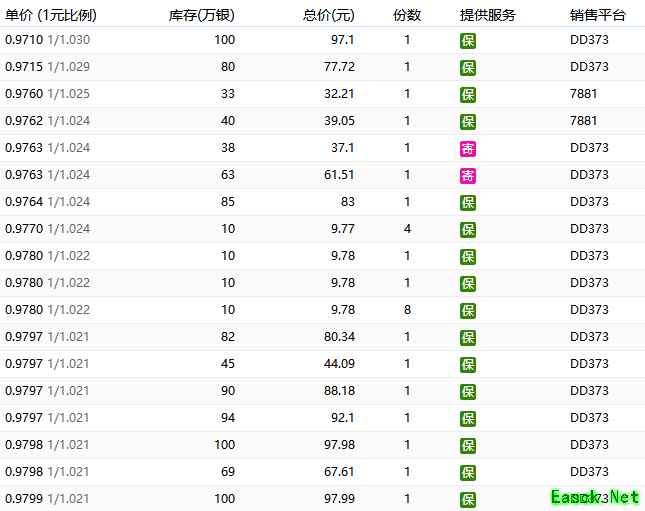The width and height of the screenshot is (645, 511).
Task: Click the 保 icon in the 0.9764 row
Action: pyautogui.click(x=467, y=203)
